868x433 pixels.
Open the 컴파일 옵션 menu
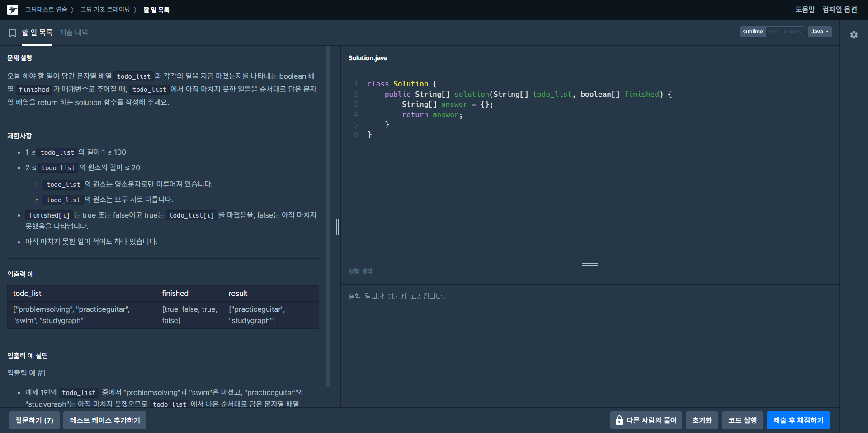click(840, 10)
